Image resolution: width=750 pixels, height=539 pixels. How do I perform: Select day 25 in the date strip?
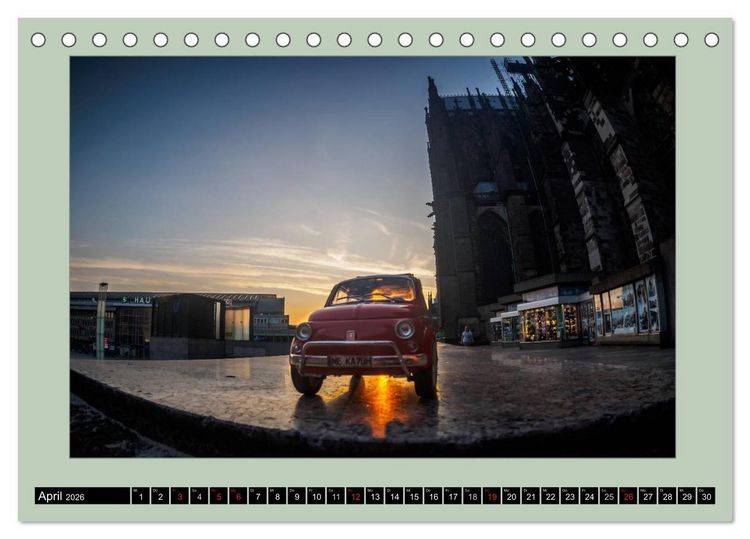[x=609, y=495]
